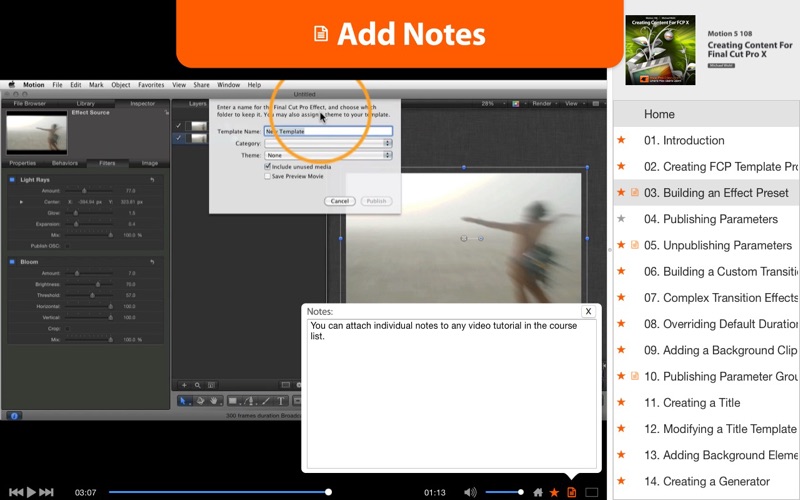800x500 pixels.
Task: Mute audio with the speaker icon
Action: click(x=470, y=492)
